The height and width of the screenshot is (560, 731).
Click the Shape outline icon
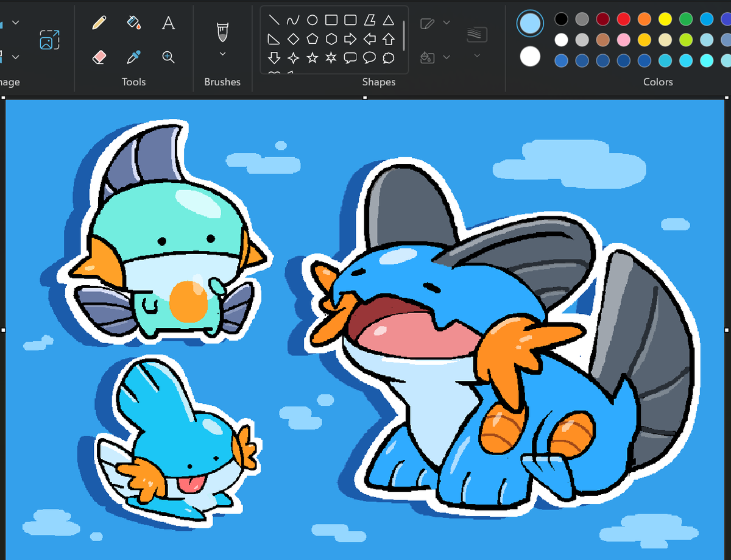pyautogui.click(x=427, y=23)
